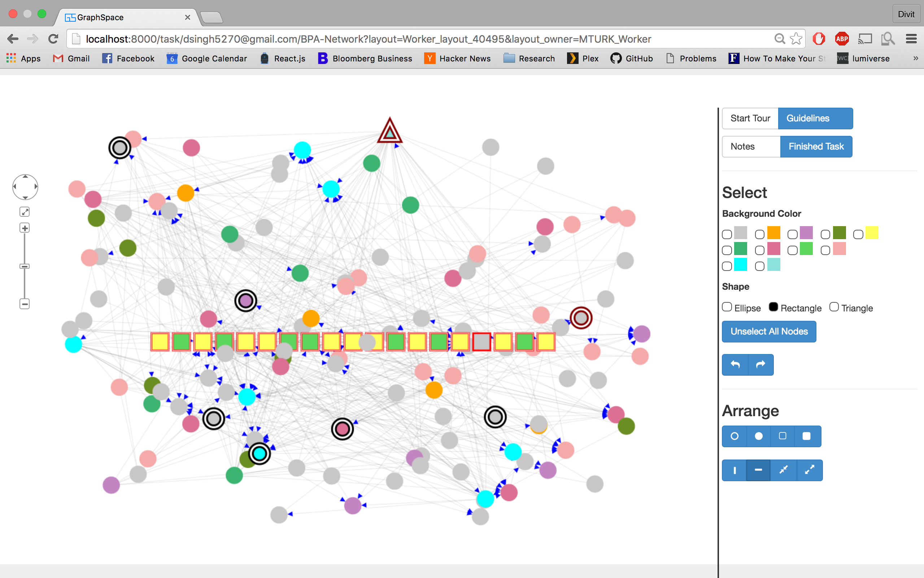The image size is (924, 578).
Task: Open a new browser tab
Action: pyautogui.click(x=211, y=17)
